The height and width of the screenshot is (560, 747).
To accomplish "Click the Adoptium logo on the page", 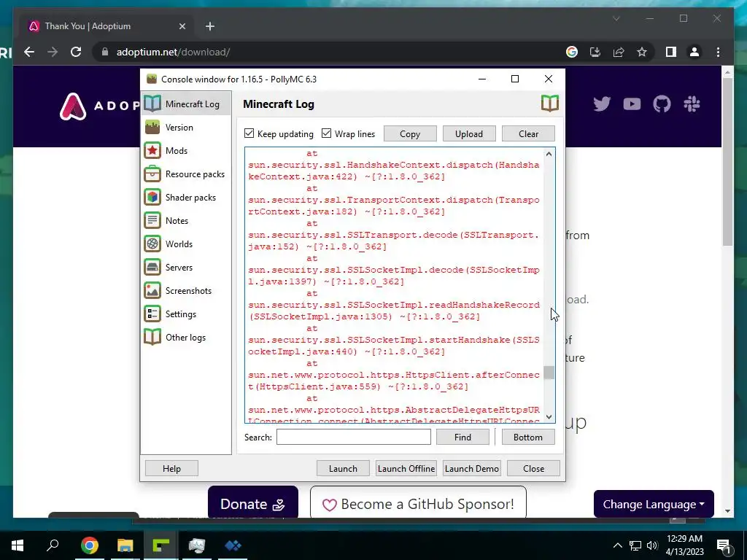I will pos(73,106).
